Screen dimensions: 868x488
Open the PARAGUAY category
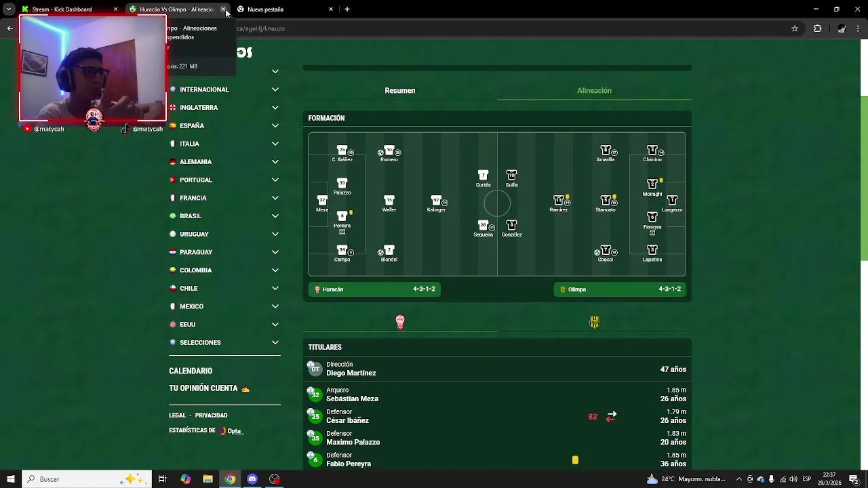click(x=224, y=252)
